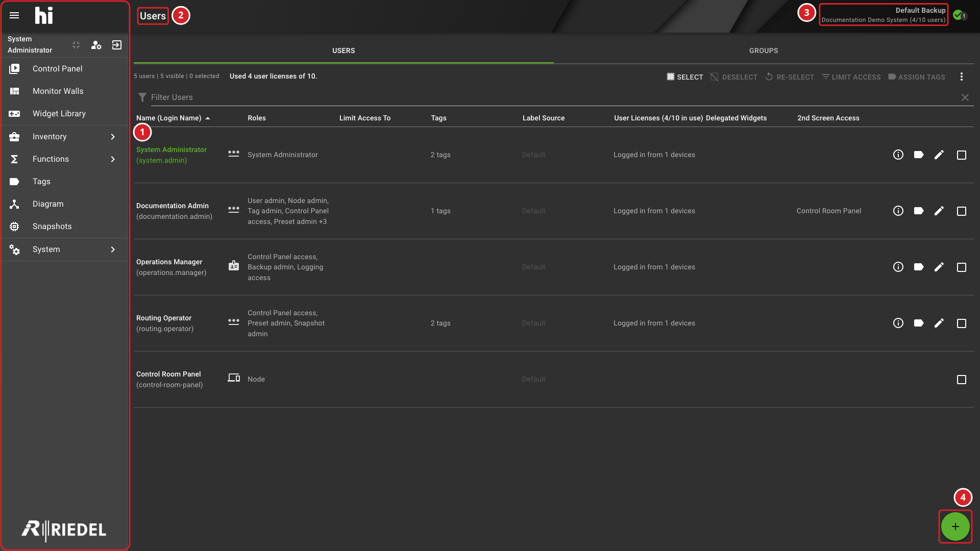Open info for System Administrator user
Image resolution: width=980 pixels, height=551 pixels.
point(898,155)
